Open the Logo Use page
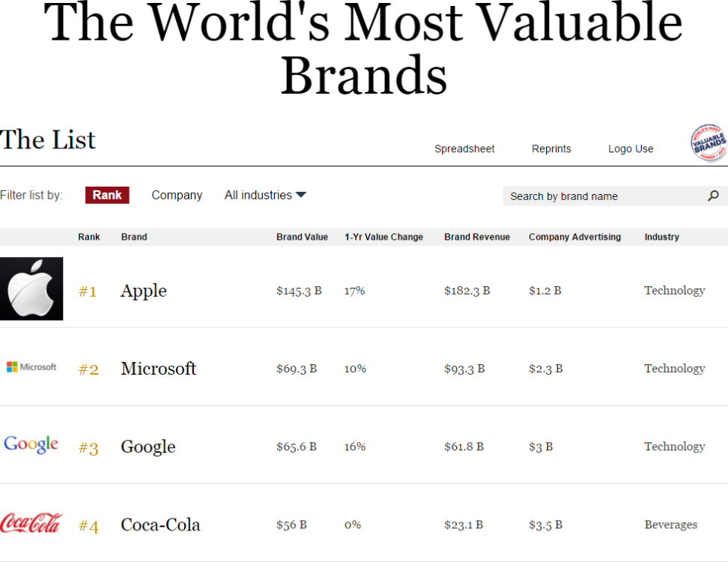 (x=631, y=149)
